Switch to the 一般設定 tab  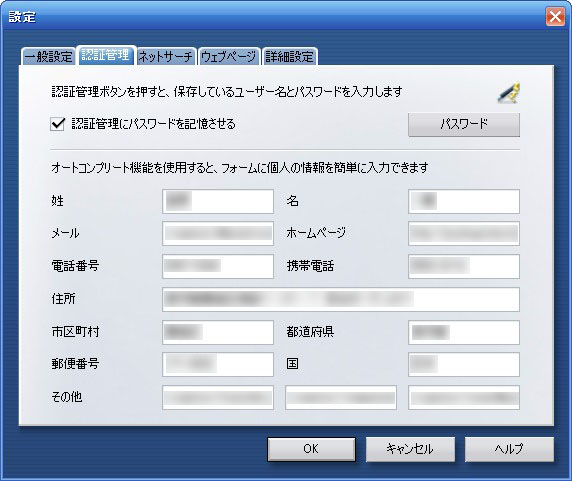click(48, 57)
